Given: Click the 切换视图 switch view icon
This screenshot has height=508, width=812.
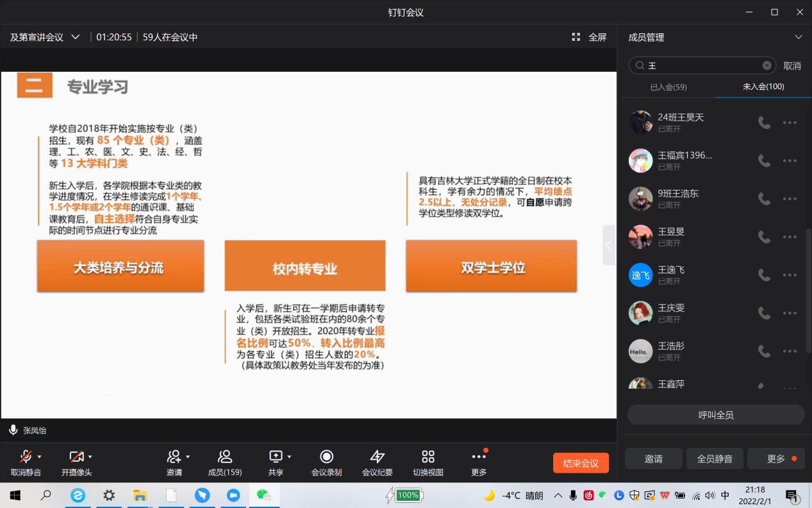Looking at the screenshot, I should pos(428,457).
